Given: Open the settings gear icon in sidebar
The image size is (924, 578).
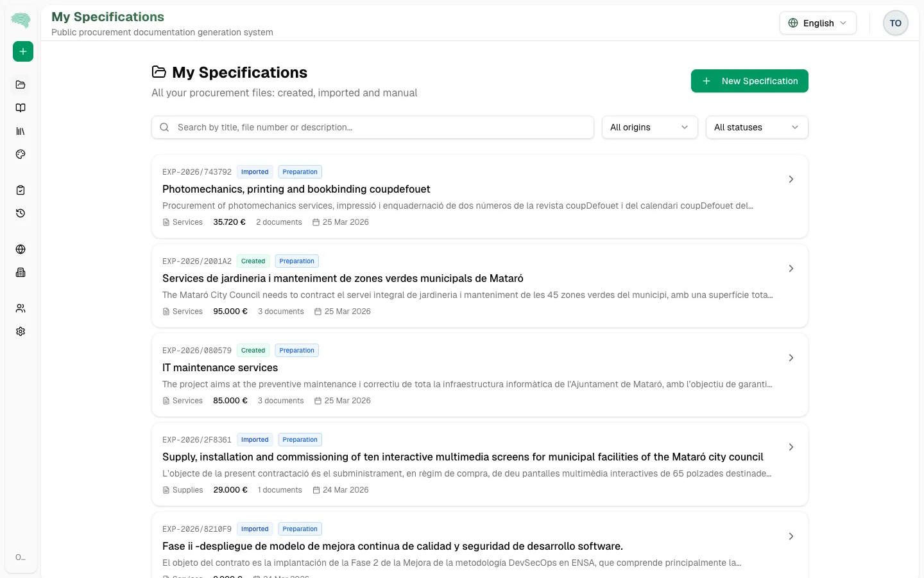Looking at the screenshot, I should click(x=21, y=331).
